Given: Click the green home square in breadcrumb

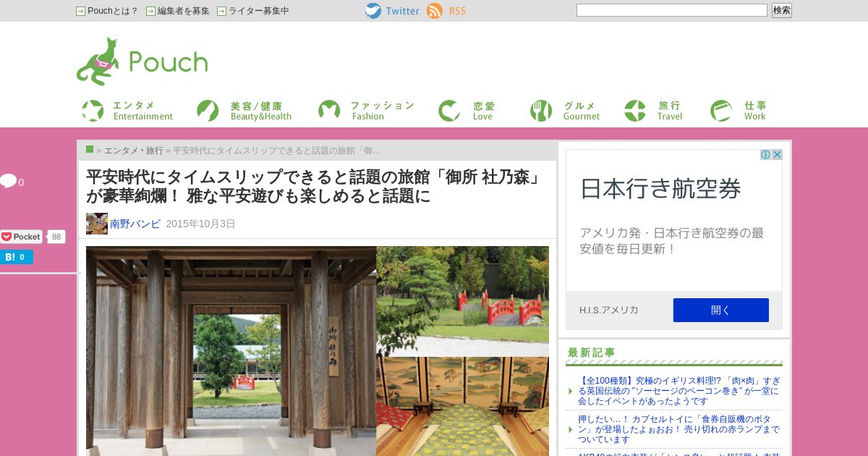Looking at the screenshot, I should click(x=90, y=149).
